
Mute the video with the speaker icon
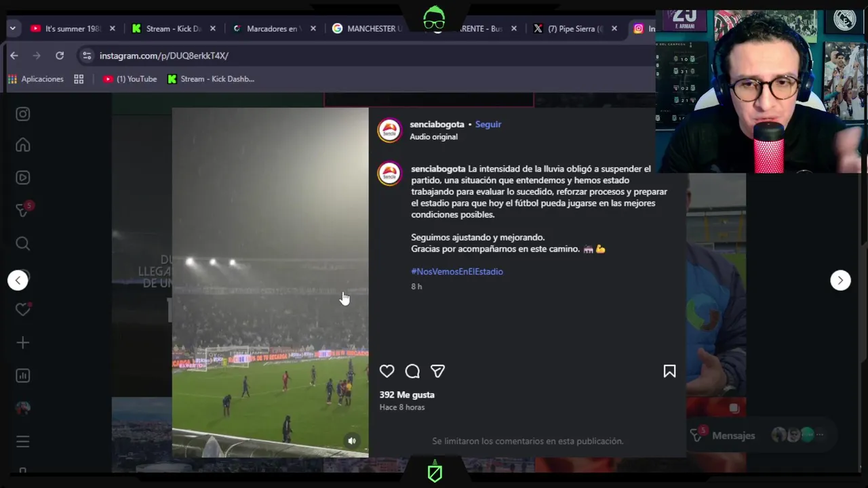point(352,441)
